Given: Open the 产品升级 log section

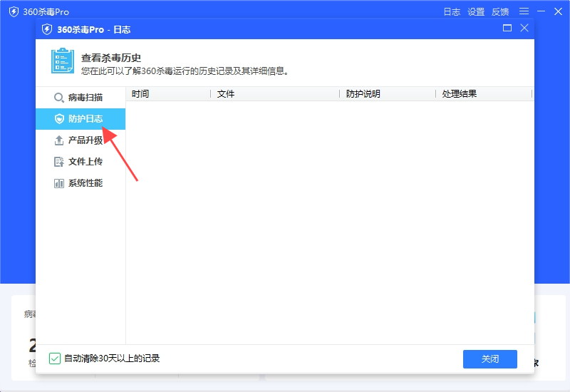Looking at the screenshot, I should (x=81, y=140).
